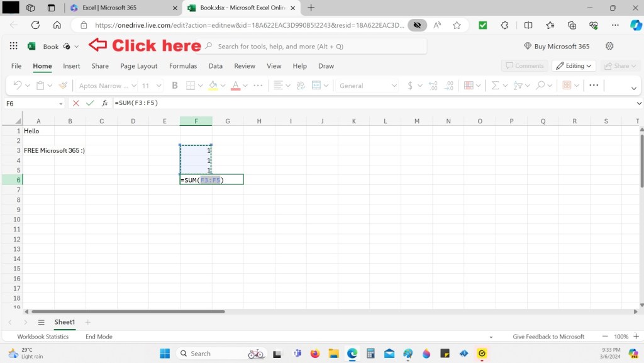Open the Microsoft 365 app launcher grid
Image resolution: width=644 pixels, height=363 pixels.
13,47
